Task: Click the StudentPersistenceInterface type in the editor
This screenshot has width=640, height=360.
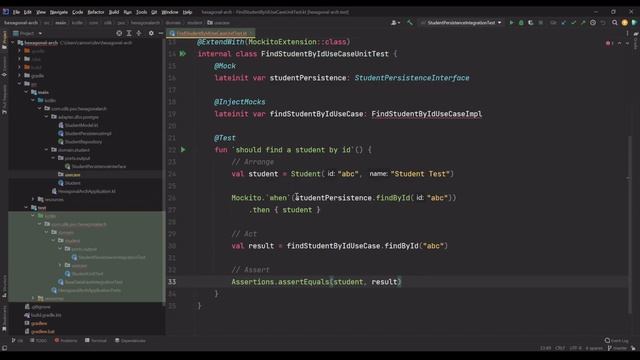Action: (x=412, y=78)
